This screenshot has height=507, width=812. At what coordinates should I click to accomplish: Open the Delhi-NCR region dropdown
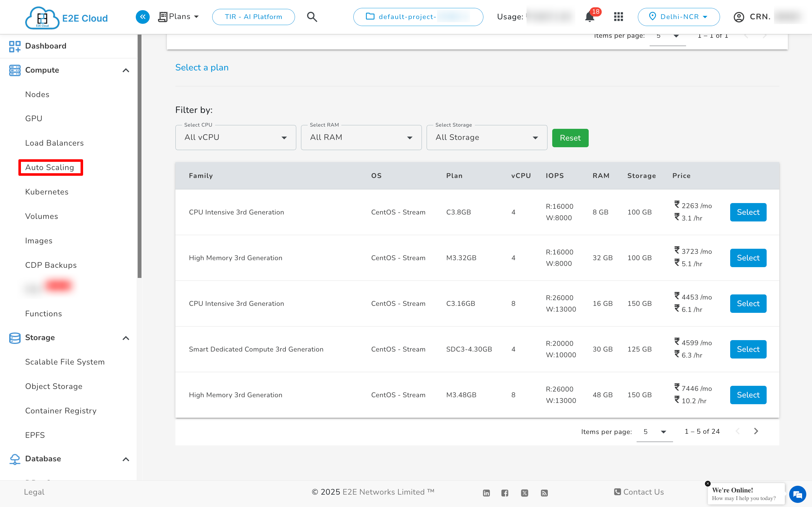678,17
